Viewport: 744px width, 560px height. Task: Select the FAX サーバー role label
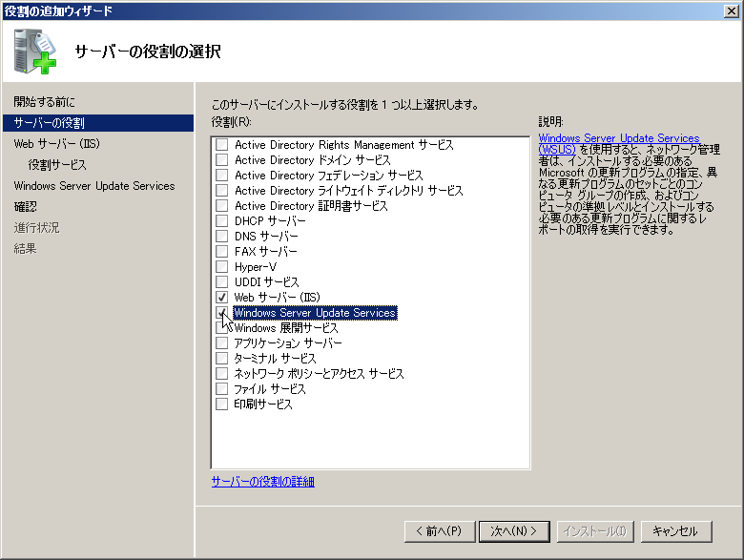click(266, 252)
